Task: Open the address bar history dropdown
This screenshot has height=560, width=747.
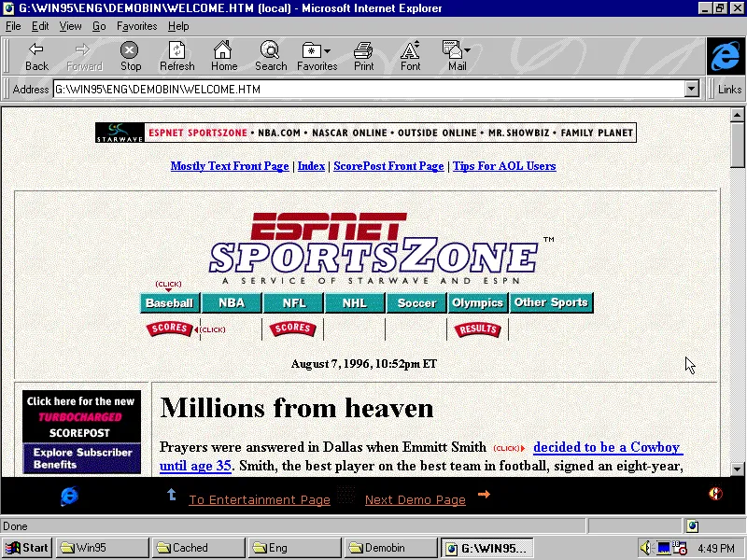Action: (691, 89)
